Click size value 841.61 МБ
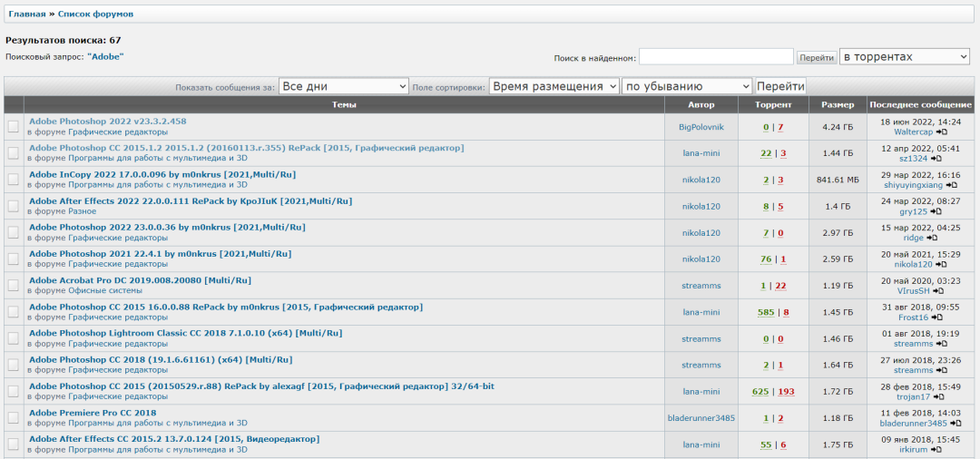 838,180
